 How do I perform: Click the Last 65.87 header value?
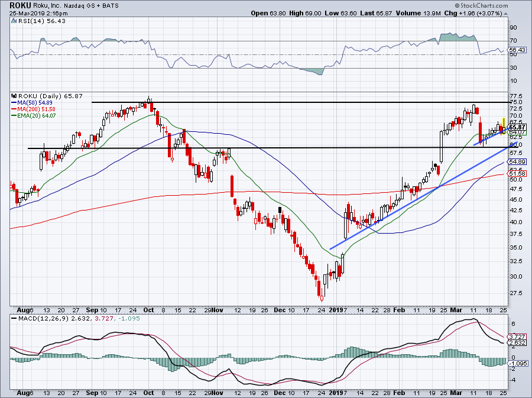(377, 13)
